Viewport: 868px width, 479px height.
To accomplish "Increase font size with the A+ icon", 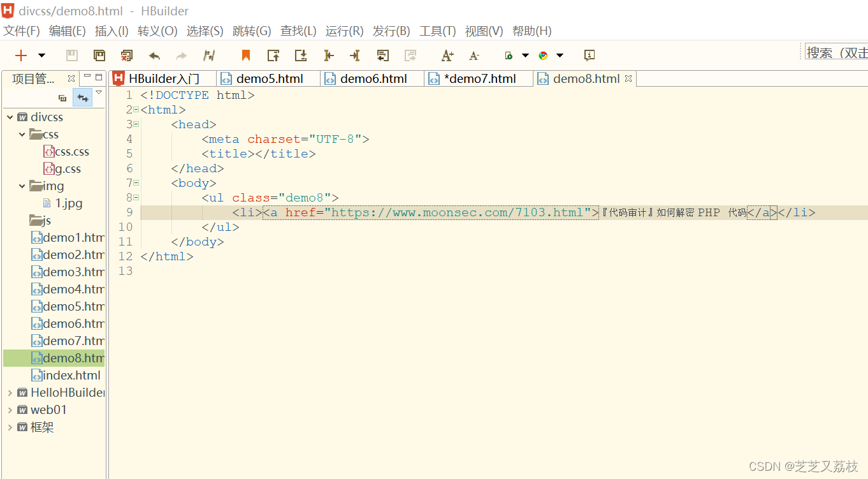I will tap(447, 55).
